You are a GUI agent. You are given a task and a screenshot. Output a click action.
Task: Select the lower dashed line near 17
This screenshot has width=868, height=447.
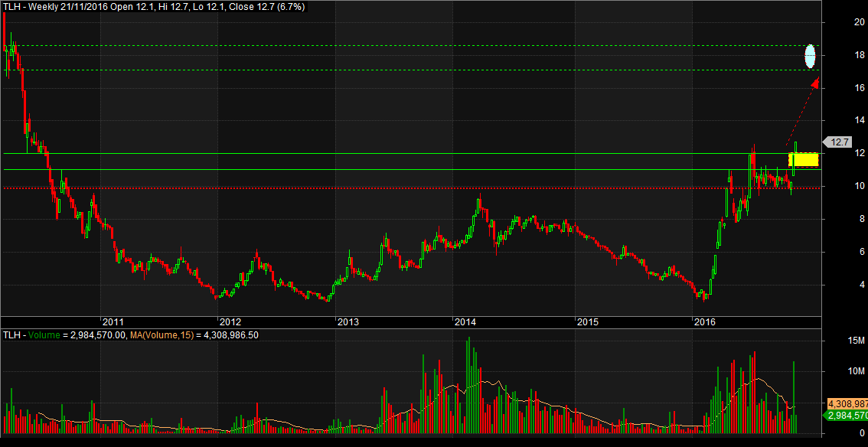click(383, 70)
